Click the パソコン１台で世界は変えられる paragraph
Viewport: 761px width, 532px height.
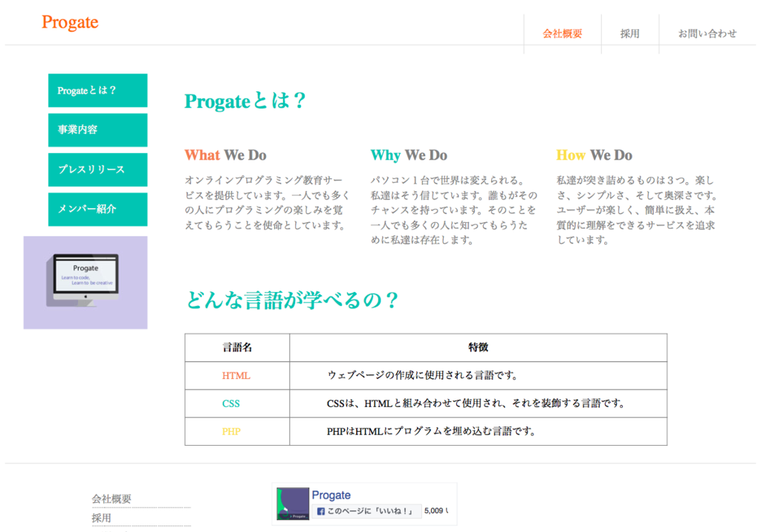tap(454, 210)
